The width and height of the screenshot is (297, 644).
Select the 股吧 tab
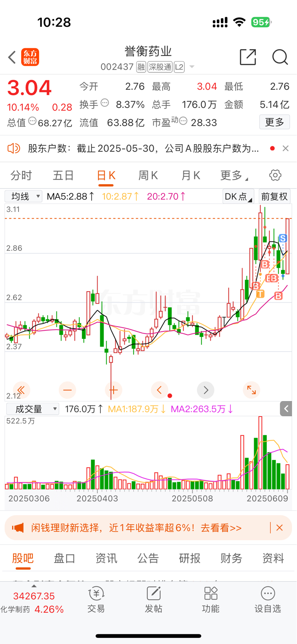click(x=23, y=558)
